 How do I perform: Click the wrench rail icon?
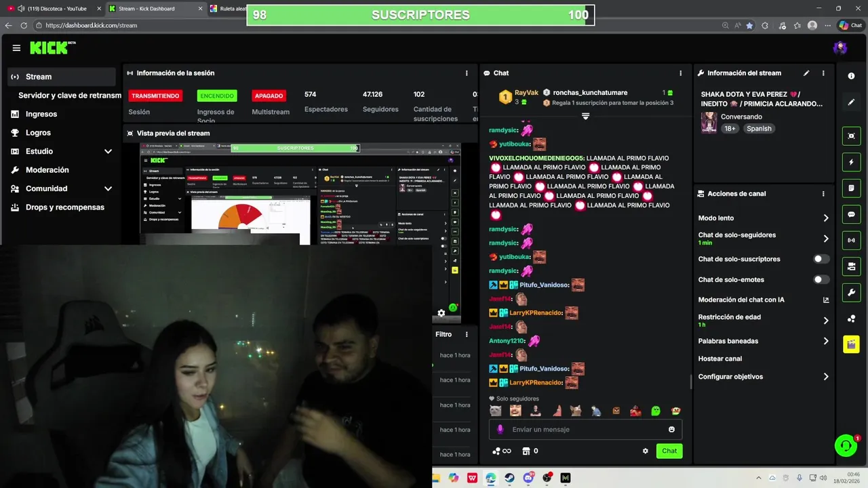[x=851, y=293]
